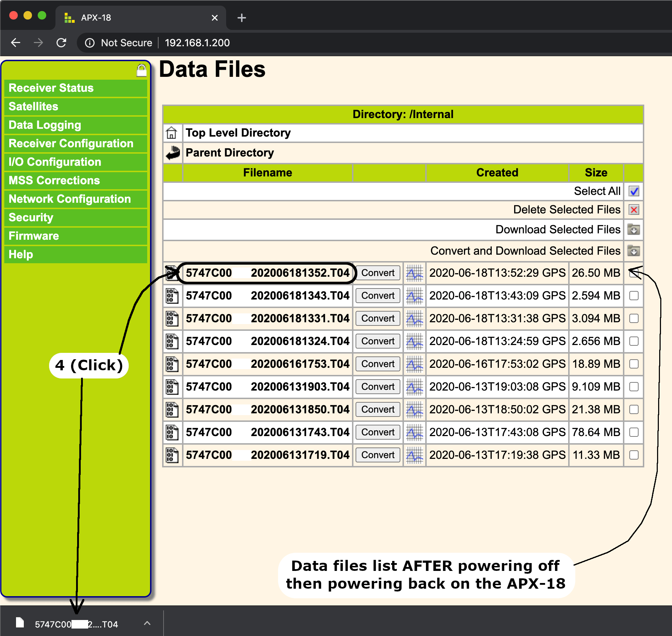This screenshot has height=636, width=672.
Task: Click the Parent Directory back-arrow icon
Action: pos(173,153)
